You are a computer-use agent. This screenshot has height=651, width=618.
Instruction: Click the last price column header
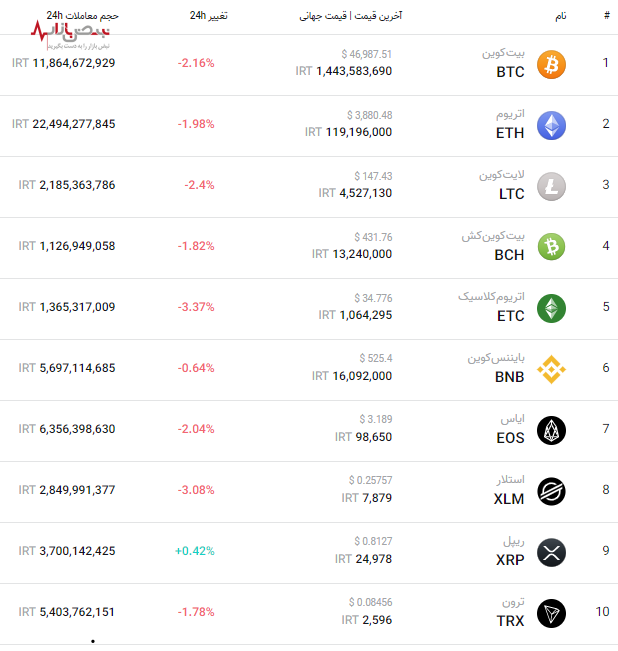[x=350, y=17]
